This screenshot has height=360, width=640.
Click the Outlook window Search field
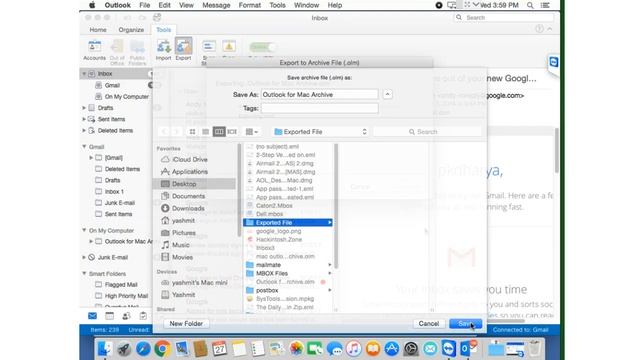pos(504,18)
